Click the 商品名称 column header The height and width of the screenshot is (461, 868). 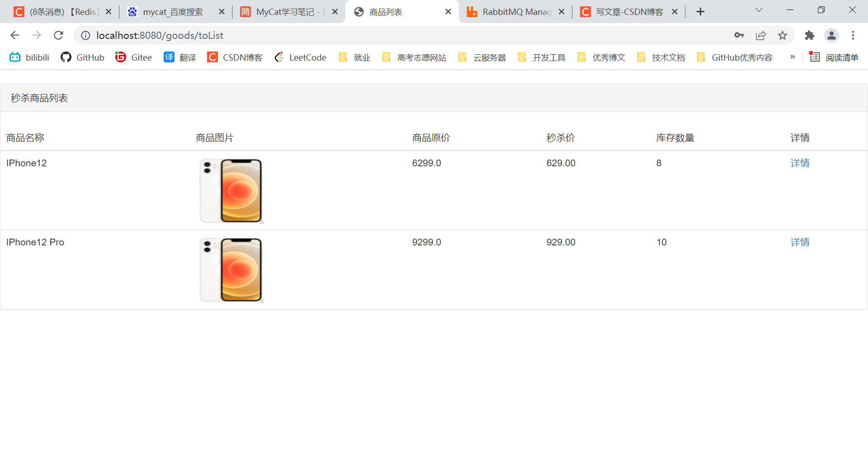coord(25,138)
